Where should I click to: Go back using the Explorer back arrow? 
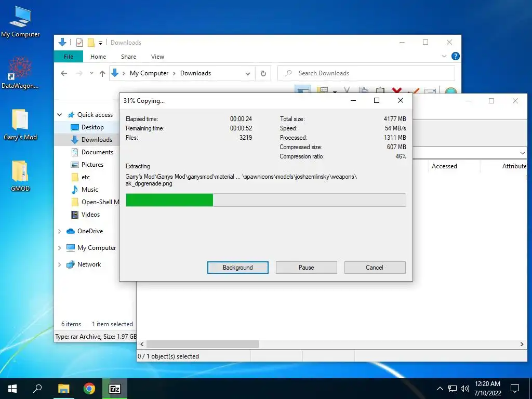click(64, 73)
